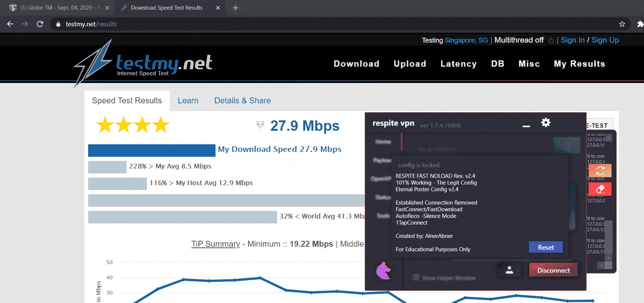Open the extensions puzzle icon
Screen dimensions: 644x303
point(640,24)
